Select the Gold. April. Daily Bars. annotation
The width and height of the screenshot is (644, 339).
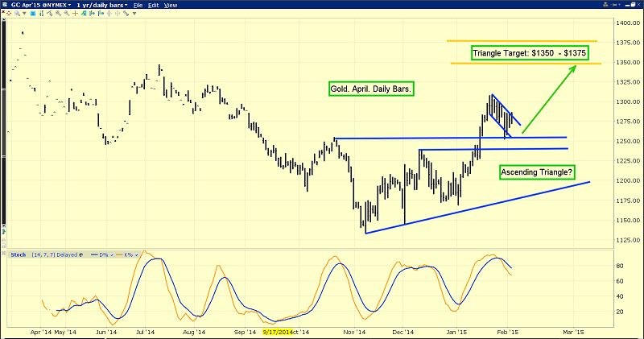(x=371, y=89)
